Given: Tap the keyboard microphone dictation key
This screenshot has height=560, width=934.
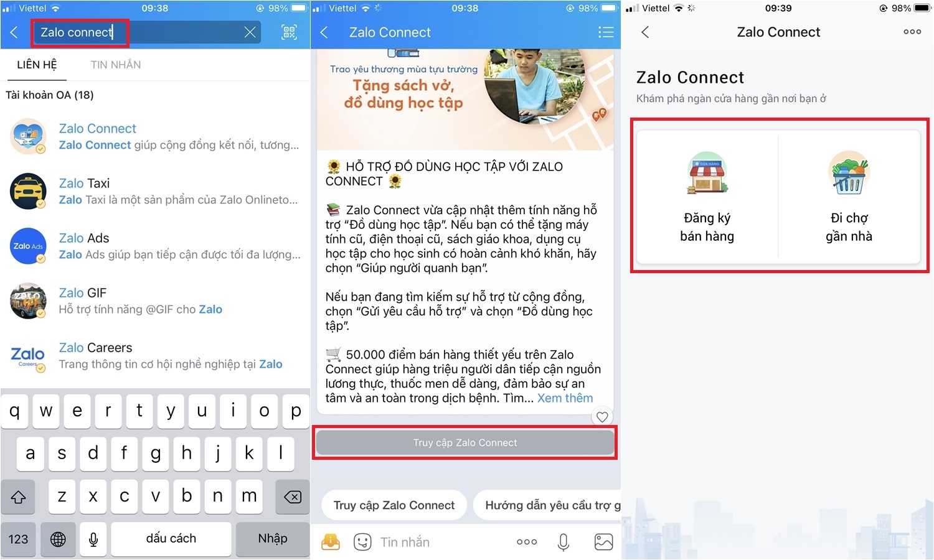Looking at the screenshot, I should (x=93, y=539).
